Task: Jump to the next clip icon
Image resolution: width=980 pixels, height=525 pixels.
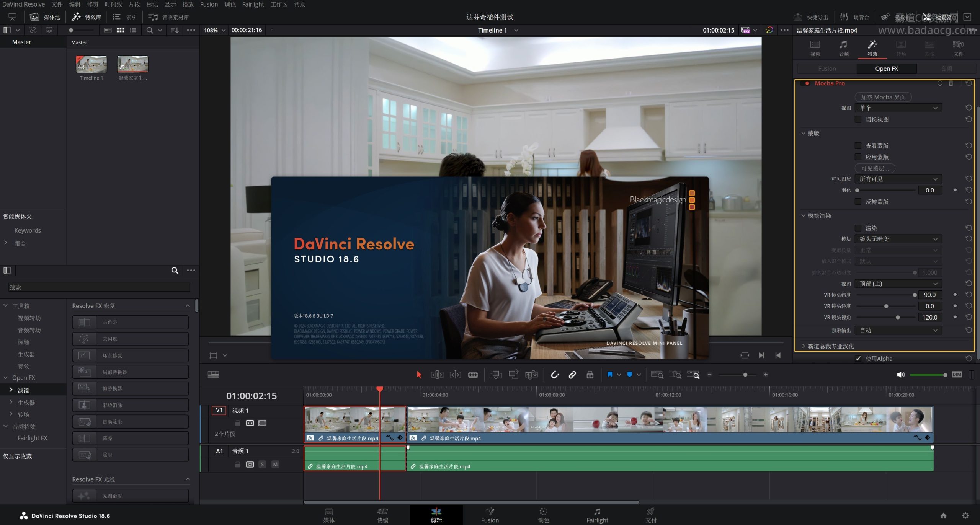Action: point(761,355)
